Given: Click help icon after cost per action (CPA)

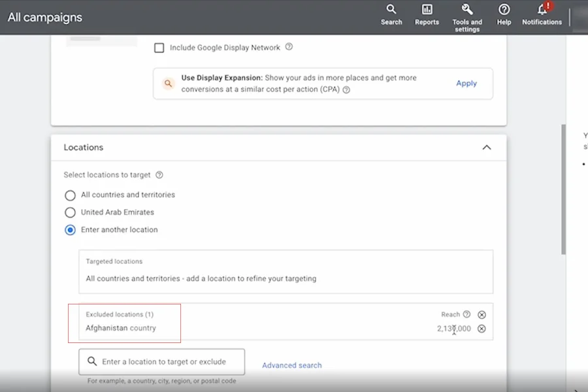Looking at the screenshot, I should (346, 90).
